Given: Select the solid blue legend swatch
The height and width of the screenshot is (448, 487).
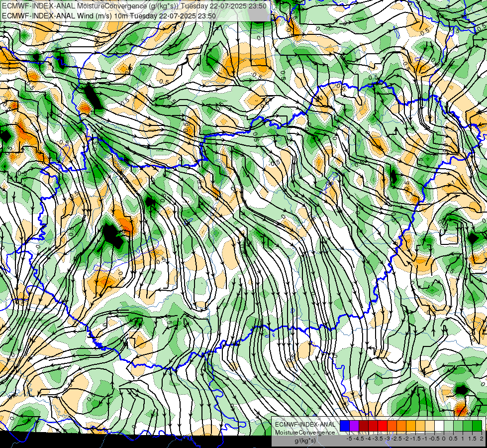Looking at the screenshot, I should [345, 426].
